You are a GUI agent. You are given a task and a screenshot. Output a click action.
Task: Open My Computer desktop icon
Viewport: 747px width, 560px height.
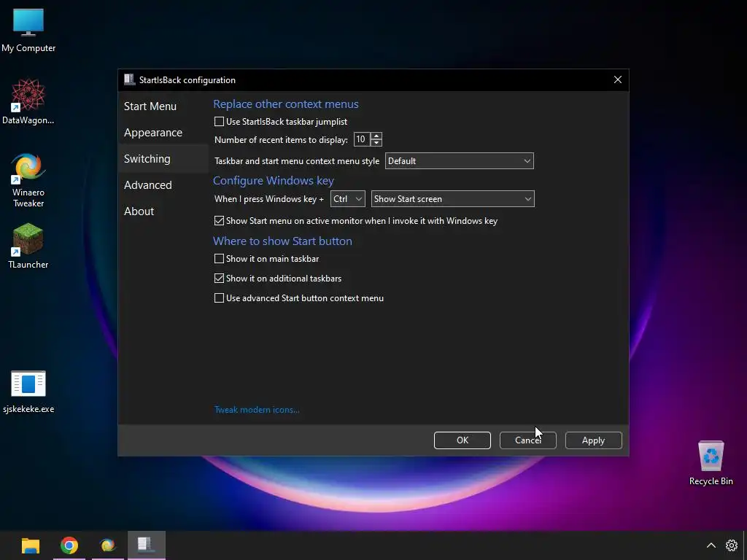[28, 30]
